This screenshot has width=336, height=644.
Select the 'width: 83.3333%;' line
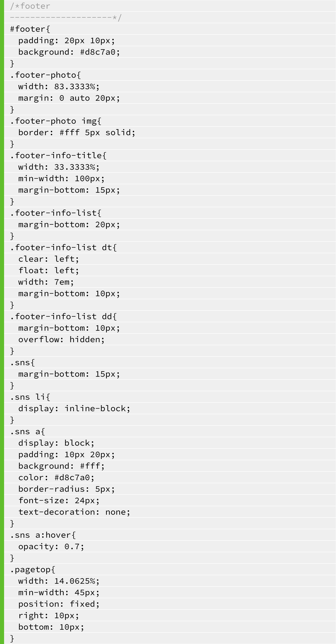(59, 86)
